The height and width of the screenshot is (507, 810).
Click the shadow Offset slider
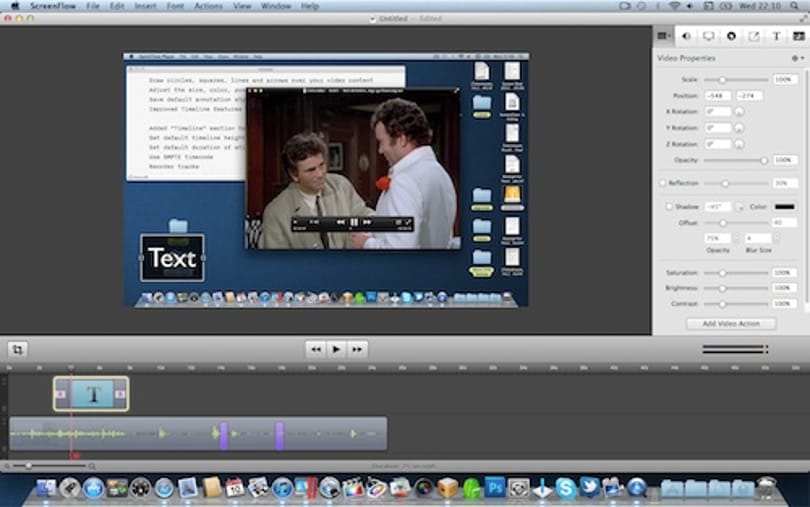coord(736,223)
